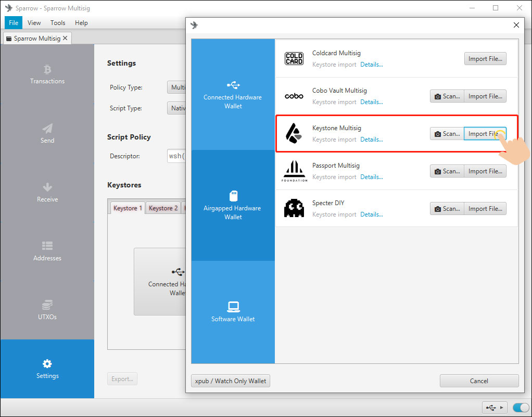Switch to the Keystore 2 tab
The height and width of the screenshot is (417, 532).
point(163,208)
